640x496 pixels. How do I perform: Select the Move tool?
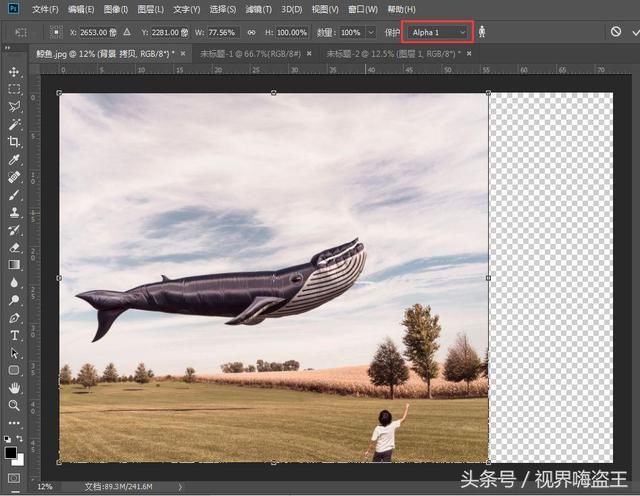(x=14, y=72)
